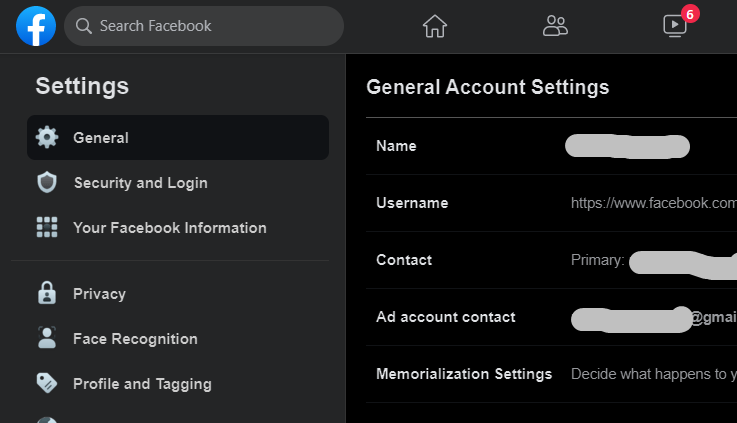The height and width of the screenshot is (423, 737).
Task: Open Your Facebook Information section
Action: (x=170, y=228)
